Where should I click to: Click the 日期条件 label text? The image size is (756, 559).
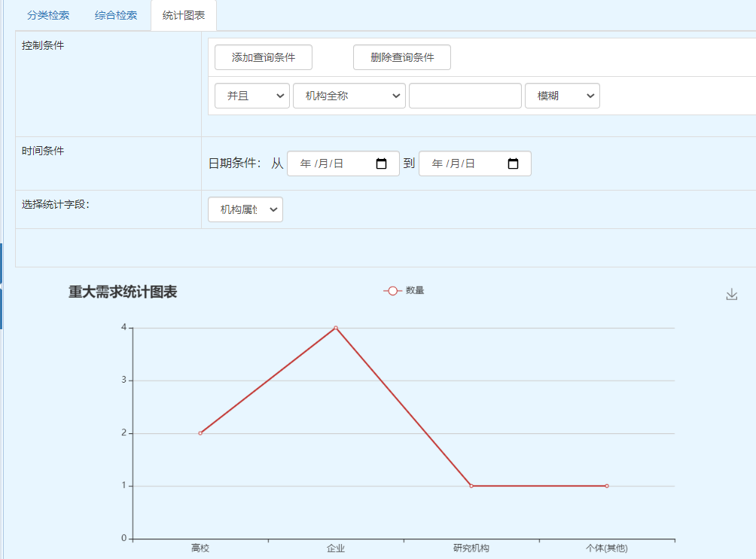234,163
